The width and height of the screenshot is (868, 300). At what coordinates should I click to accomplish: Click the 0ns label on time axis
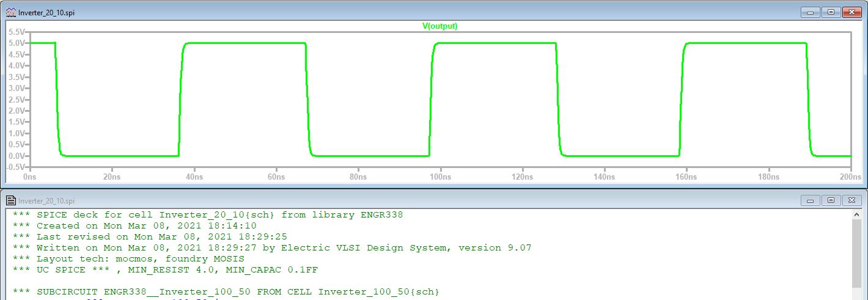tap(29, 177)
